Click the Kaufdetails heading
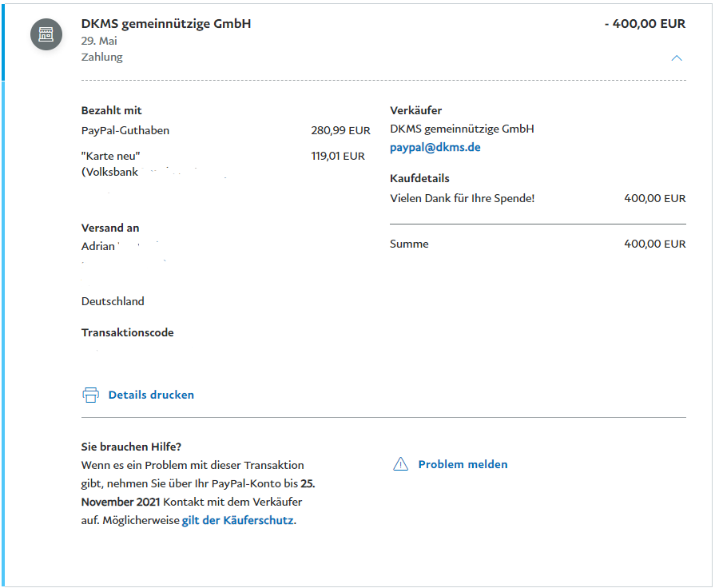The height and width of the screenshot is (588, 715). (x=419, y=178)
